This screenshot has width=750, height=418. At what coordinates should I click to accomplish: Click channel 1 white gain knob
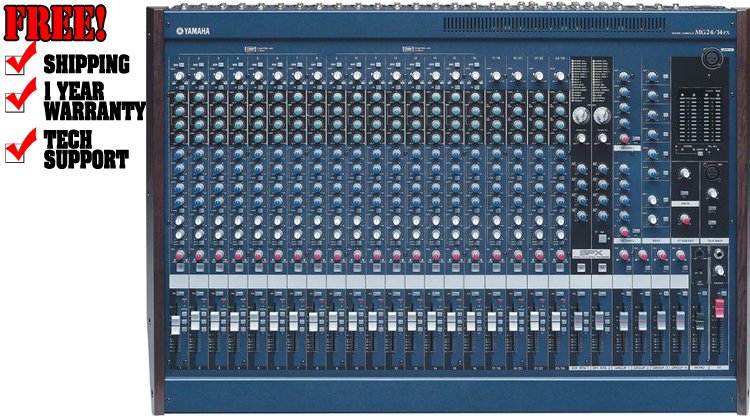pyautogui.click(x=179, y=76)
